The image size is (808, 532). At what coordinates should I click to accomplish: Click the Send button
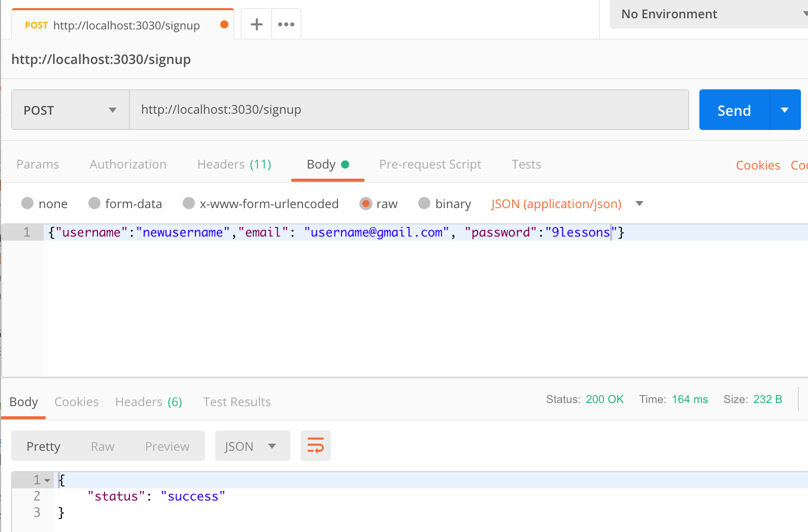point(734,110)
